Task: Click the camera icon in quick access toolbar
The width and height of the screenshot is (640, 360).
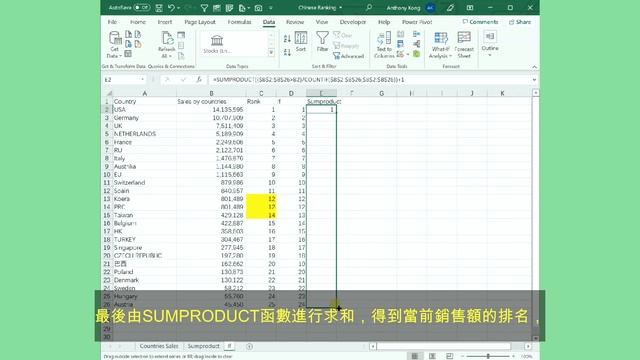Action: (258, 8)
